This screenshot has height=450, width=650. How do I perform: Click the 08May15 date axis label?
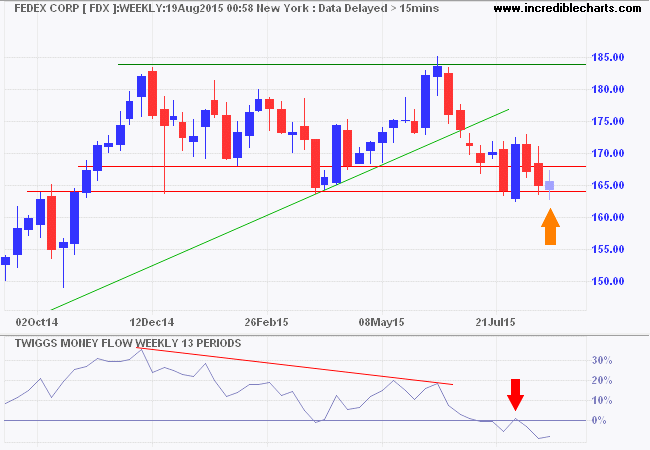pos(381,322)
